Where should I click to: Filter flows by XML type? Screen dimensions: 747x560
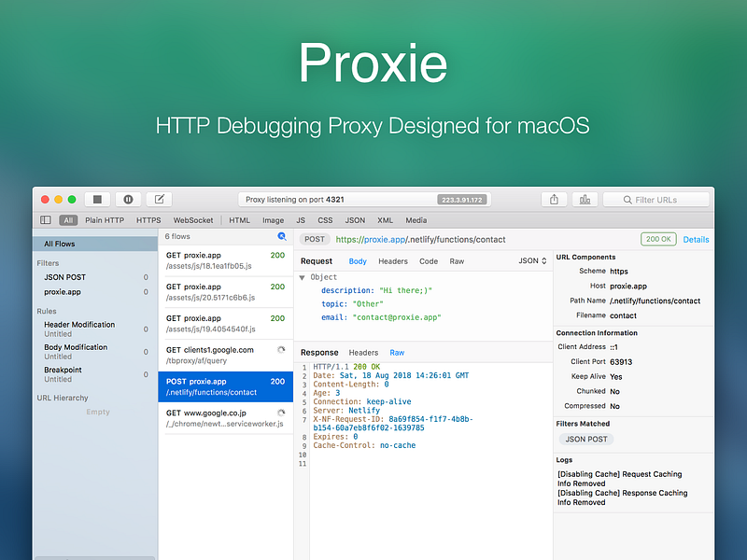point(385,220)
